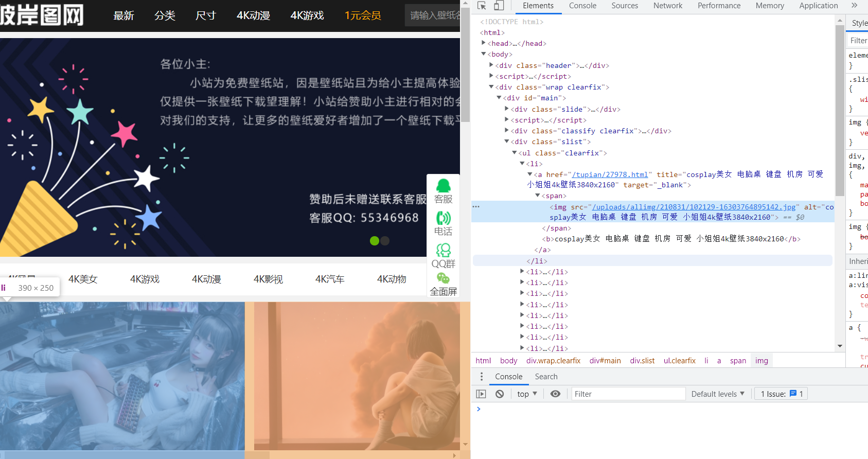Screen dimensions: 868x459
Task: Open the /tupian/27978.html href link
Action: point(610,174)
